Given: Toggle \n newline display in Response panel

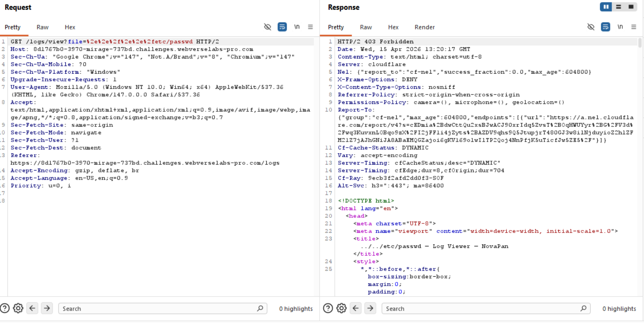Looking at the screenshot, I should (620, 27).
